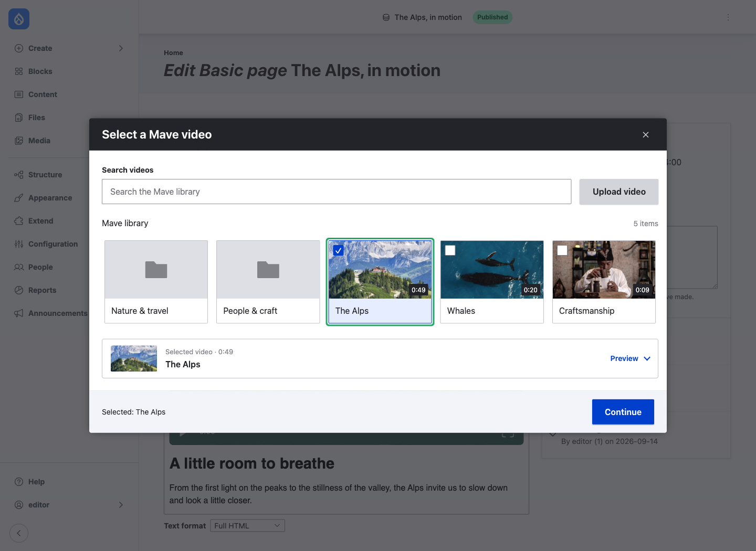Click 'By editor (1) on 2026-09-14' text
Viewport: 756px width, 551px height.
tap(610, 441)
